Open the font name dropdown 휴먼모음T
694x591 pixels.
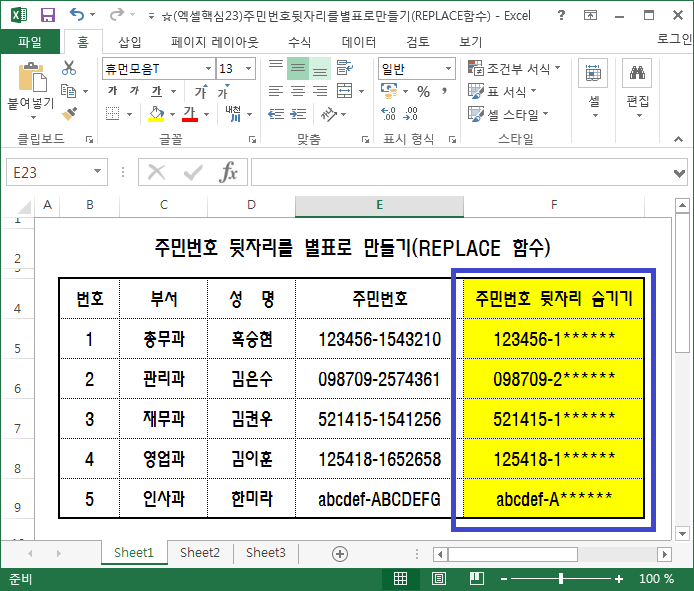(x=208, y=69)
